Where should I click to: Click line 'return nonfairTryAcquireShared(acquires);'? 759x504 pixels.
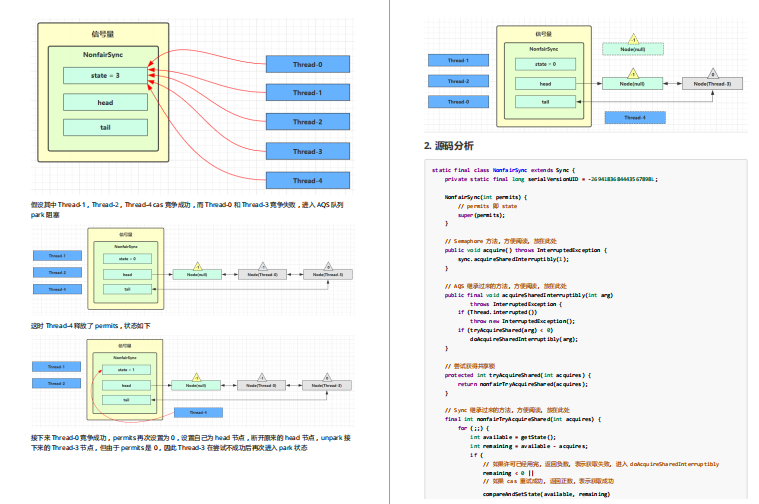pyautogui.click(x=523, y=384)
